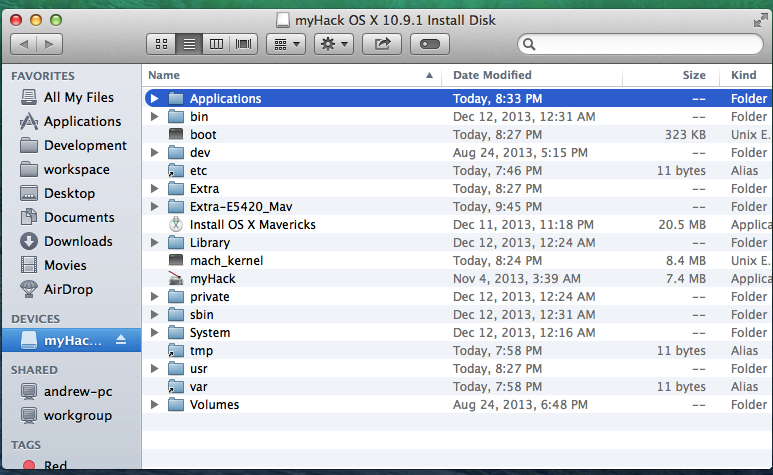Image resolution: width=773 pixels, height=475 pixels.
Task: Open Install OS X Mavericks installer
Action: point(176,225)
